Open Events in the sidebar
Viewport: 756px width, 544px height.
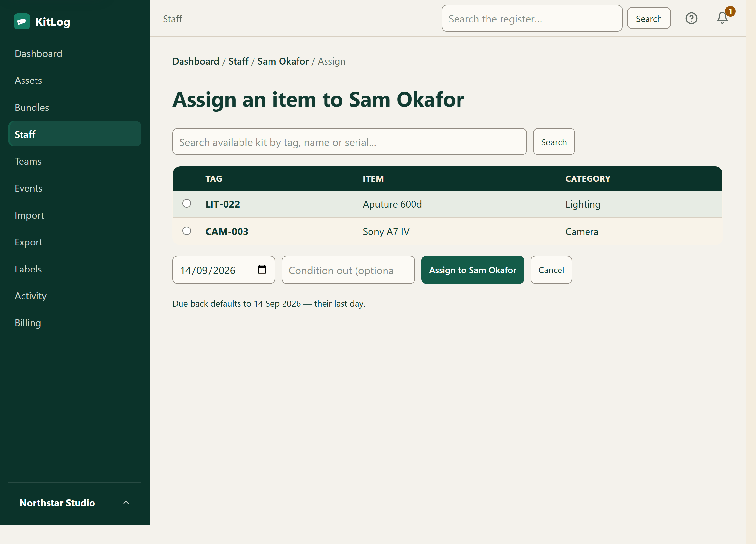coord(75,188)
